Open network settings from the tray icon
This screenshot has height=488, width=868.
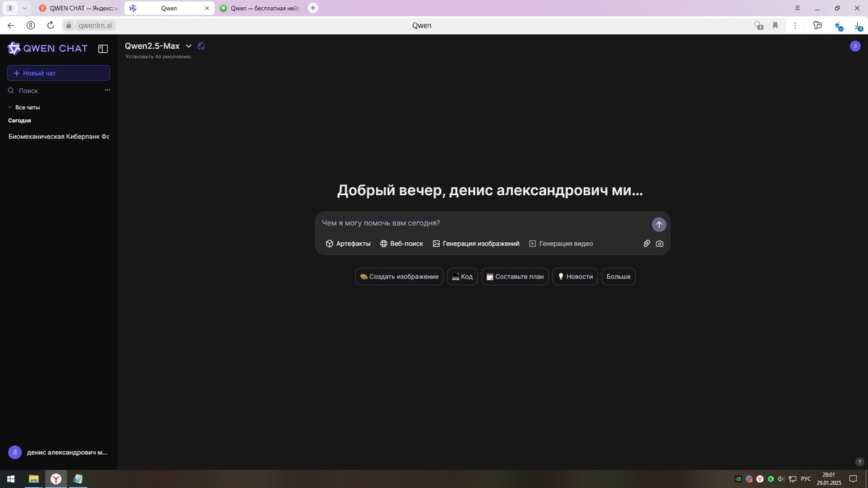pos(793,479)
